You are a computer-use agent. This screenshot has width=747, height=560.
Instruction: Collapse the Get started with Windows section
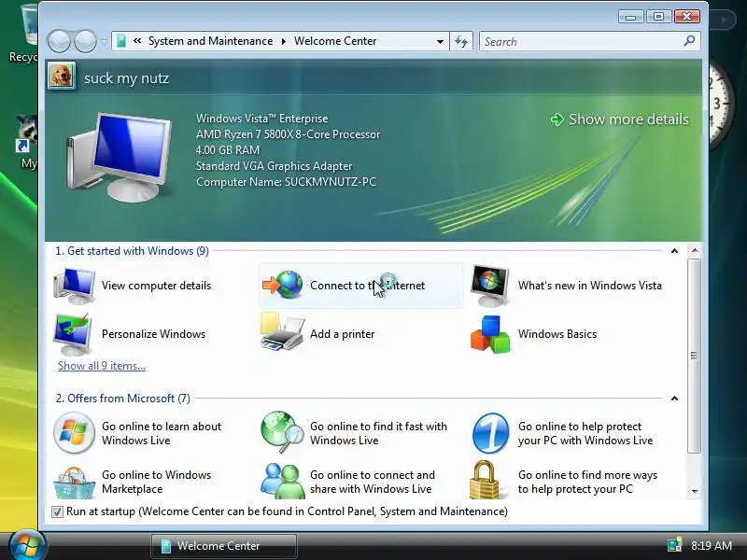pos(674,251)
